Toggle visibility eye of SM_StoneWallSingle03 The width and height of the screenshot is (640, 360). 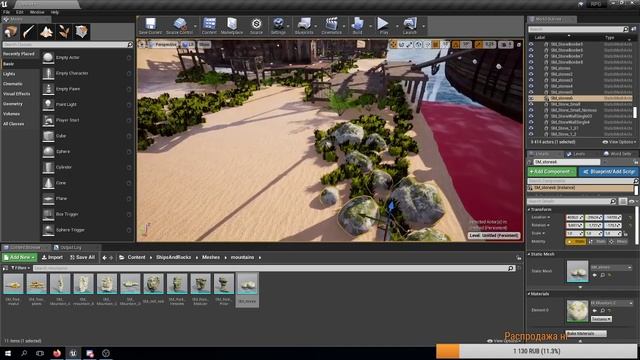(531, 116)
